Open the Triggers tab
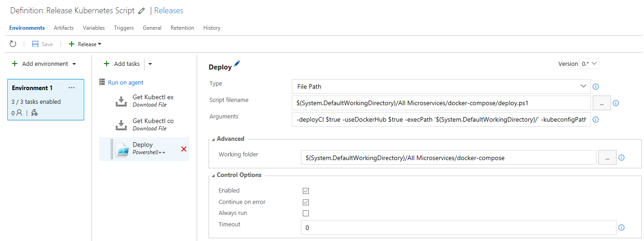The width and height of the screenshot is (644, 241). point(123,28)
